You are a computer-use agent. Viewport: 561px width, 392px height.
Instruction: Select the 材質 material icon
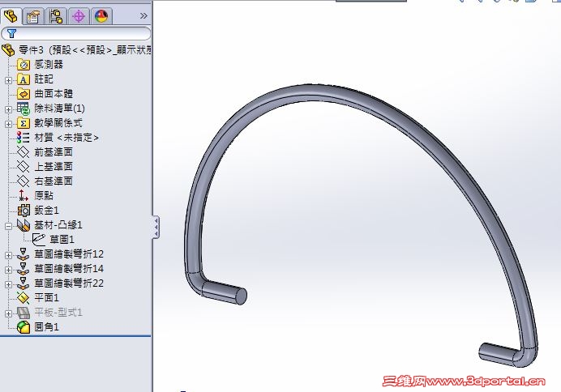pos(24,138)
